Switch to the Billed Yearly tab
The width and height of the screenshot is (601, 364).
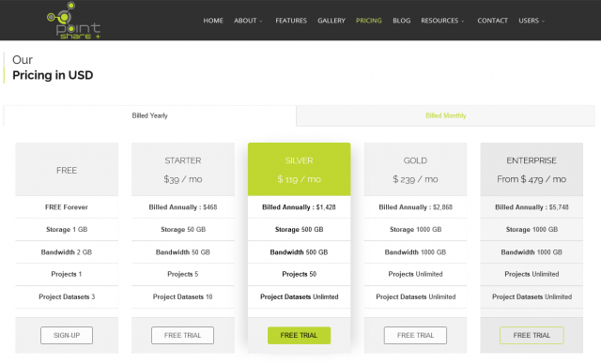[x=150, y=115]
